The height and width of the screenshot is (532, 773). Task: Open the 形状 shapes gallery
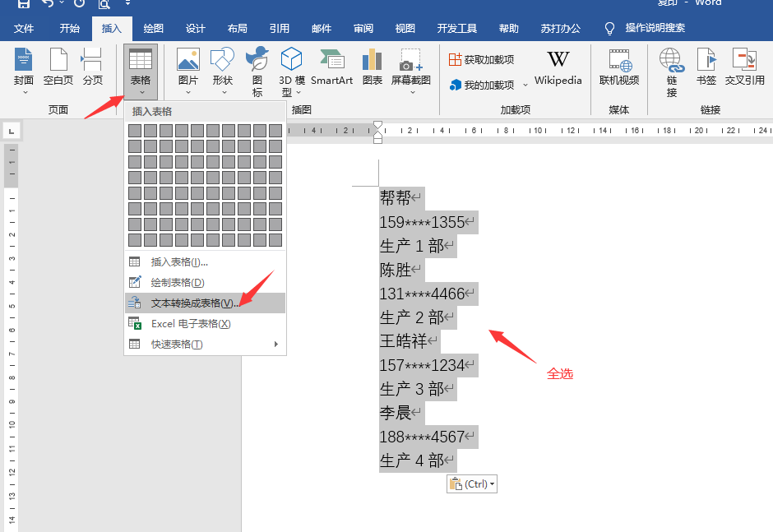[x=222, y=71]
